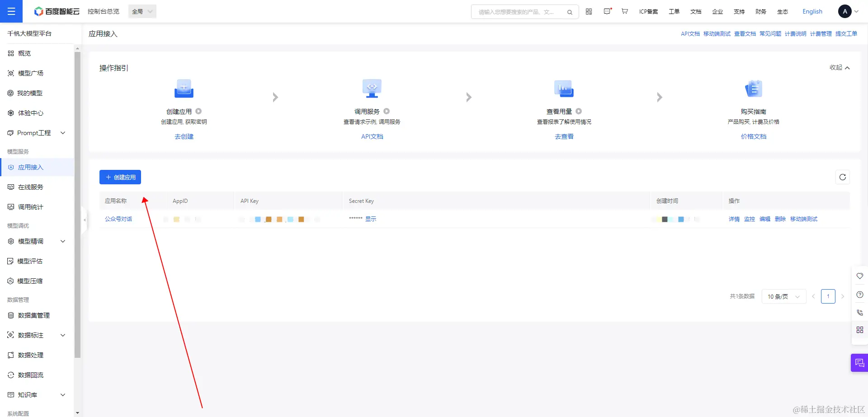Click the sidebar vertical scrollbar
The width and height of the screenshot is (868, 417).
click(77, 205)
